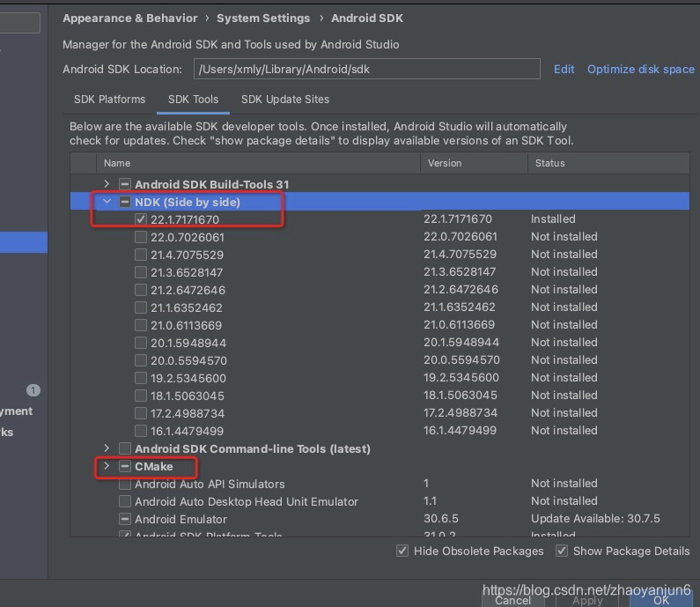The width and height of the screenshot is (700, 607).
Task: Click the OK button
Action: [661, 600]
